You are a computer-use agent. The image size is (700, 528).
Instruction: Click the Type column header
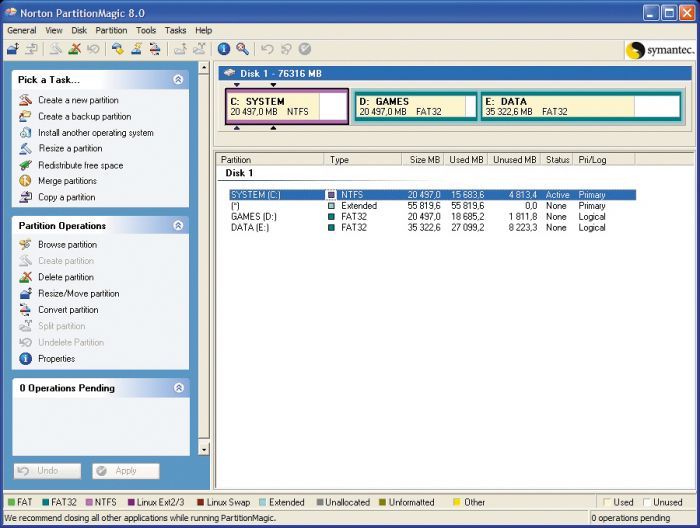coord(363,159)
